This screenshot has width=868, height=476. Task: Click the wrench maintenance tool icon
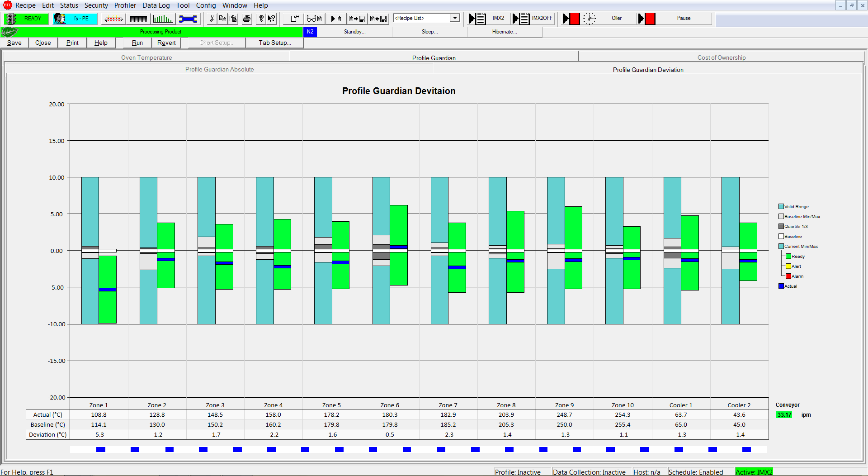coord(188,19)
